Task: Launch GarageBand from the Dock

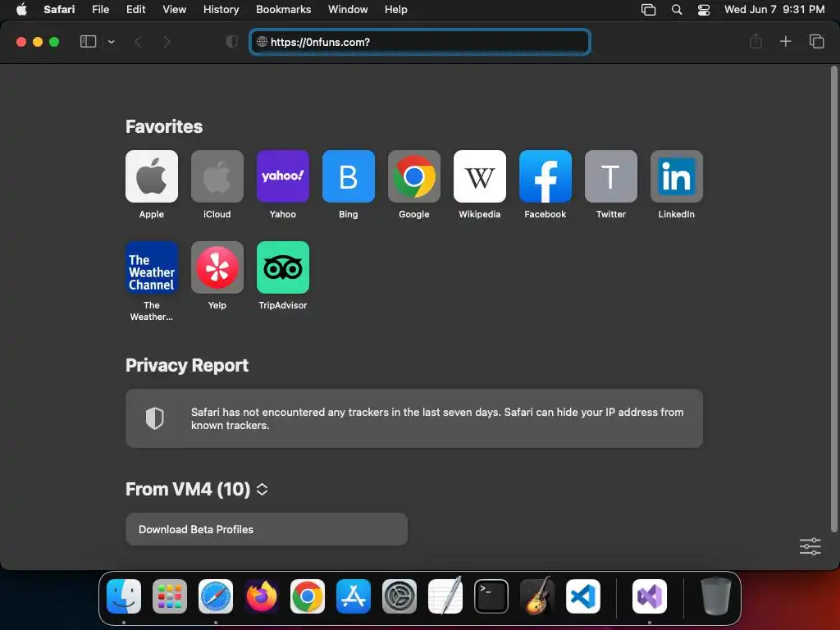Action: [x=537, y=596]
